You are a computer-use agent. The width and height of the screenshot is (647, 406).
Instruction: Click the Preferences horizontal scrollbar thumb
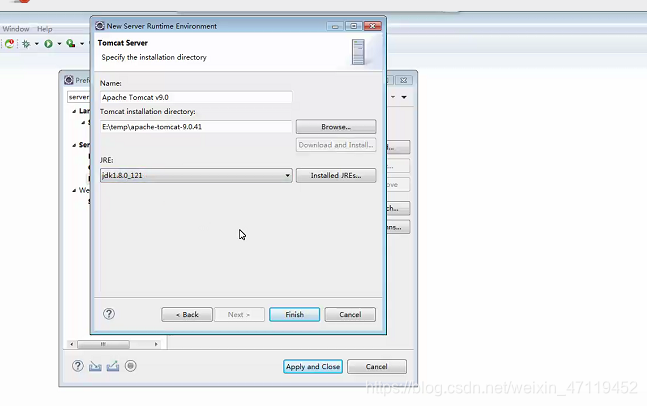click(x=103, y=344)
